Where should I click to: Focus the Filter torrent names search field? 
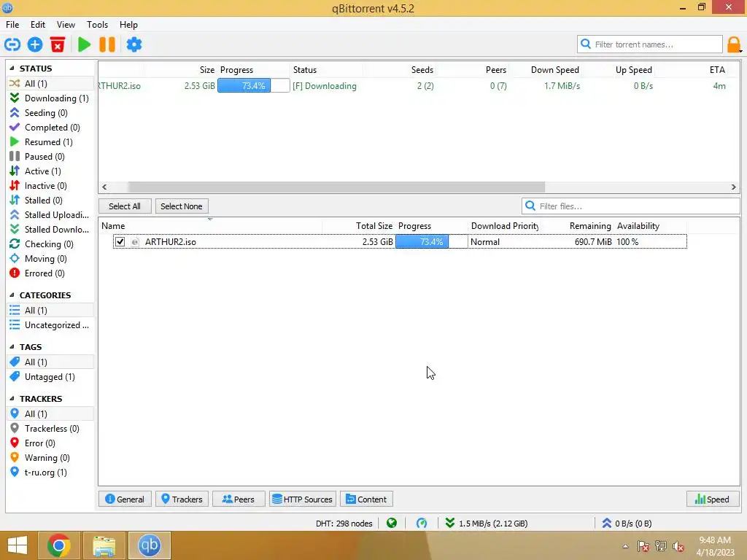coord(650,44)
